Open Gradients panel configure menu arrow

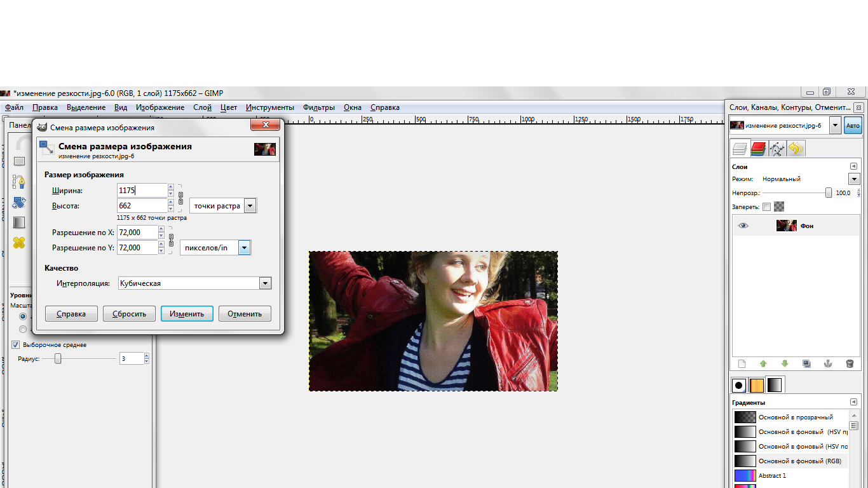tap(853, 402)
